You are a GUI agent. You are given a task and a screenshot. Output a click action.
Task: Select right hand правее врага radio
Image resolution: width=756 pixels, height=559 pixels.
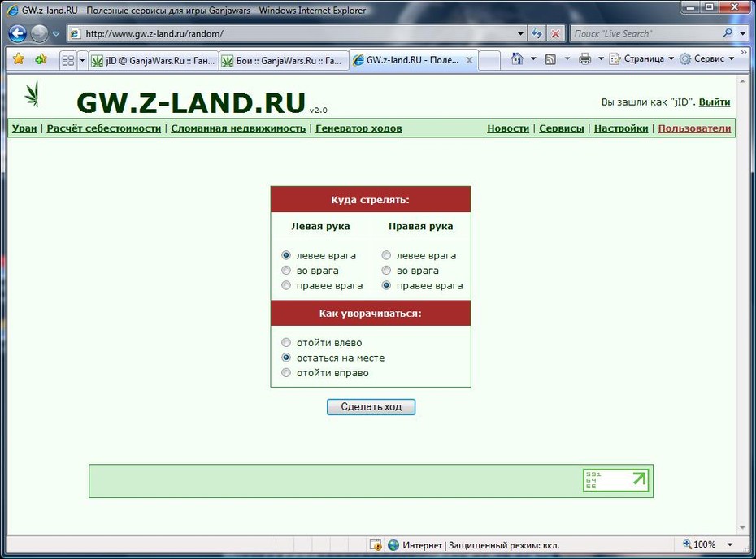pos(386,285)
